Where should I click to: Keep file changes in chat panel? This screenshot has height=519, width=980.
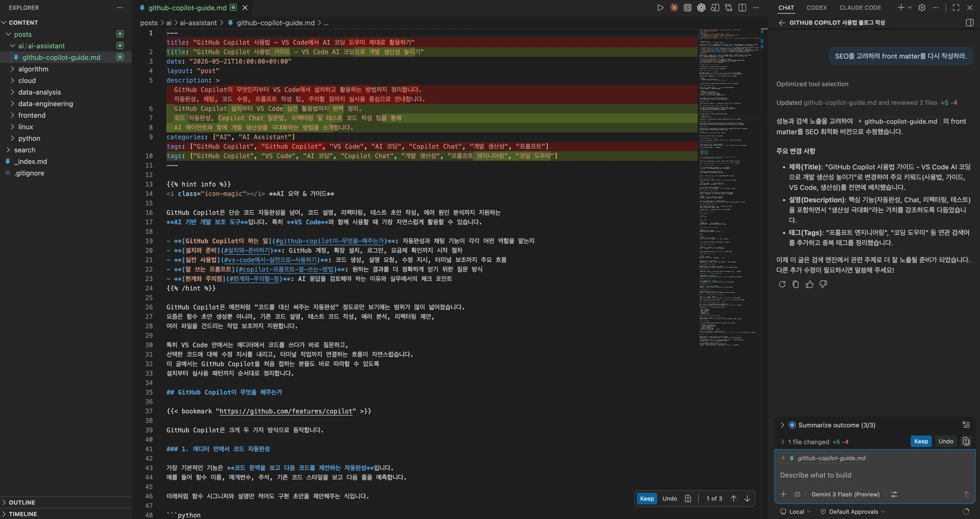coord(921,441)
